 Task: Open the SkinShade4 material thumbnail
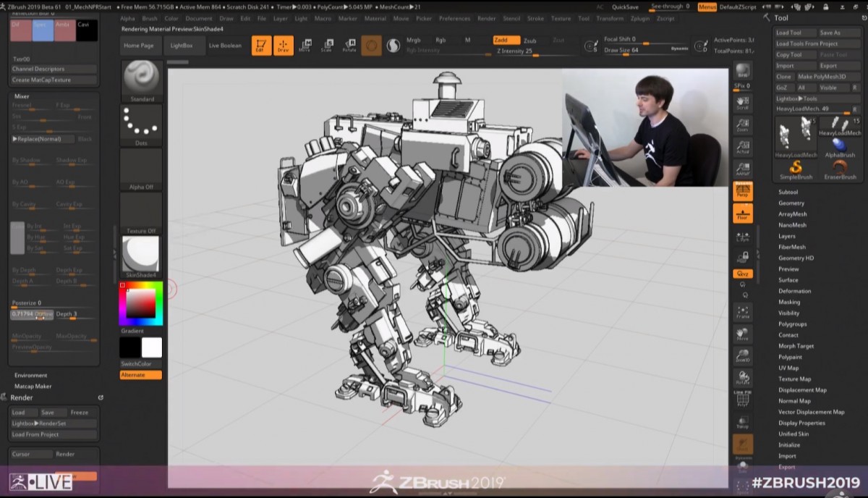(x=141, y=254)
